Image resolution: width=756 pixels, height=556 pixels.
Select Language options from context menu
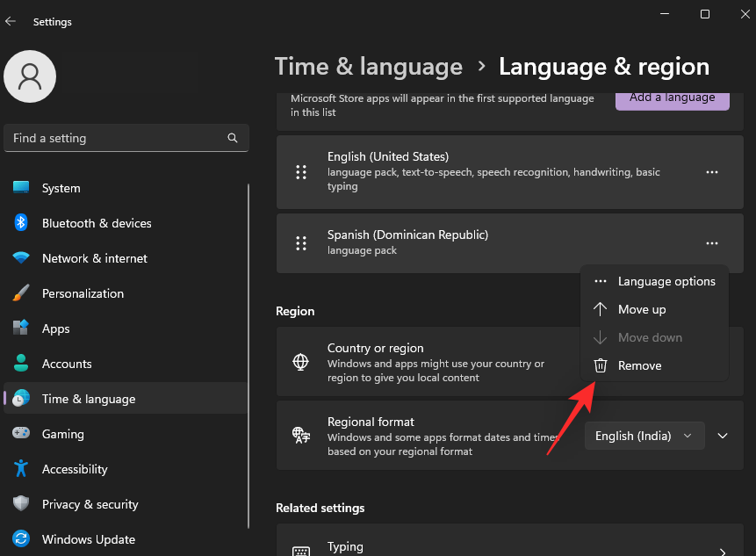655,281
